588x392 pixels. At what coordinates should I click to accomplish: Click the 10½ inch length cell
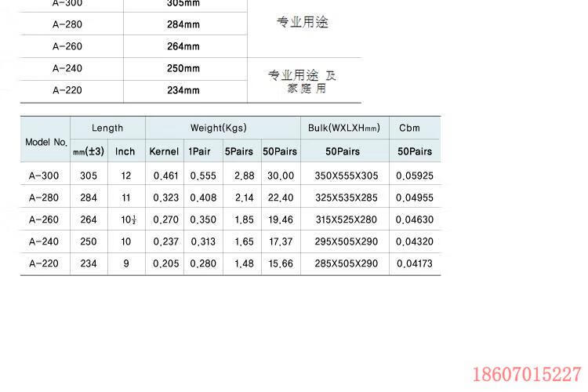click(126, 220)
